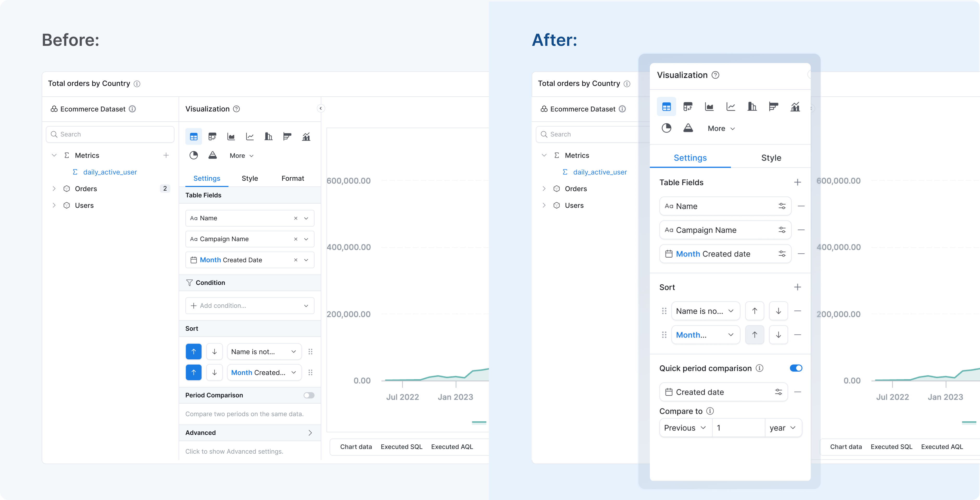Pick the combo chart icon in Before panel
This screenshot has height=500, width=980.
(x=306, y=137)
